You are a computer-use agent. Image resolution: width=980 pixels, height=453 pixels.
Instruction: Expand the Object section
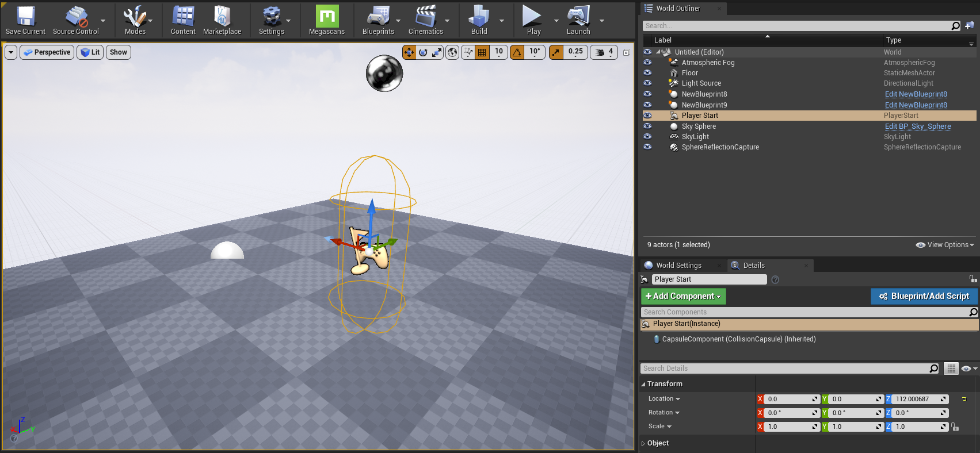coord(643,443)
